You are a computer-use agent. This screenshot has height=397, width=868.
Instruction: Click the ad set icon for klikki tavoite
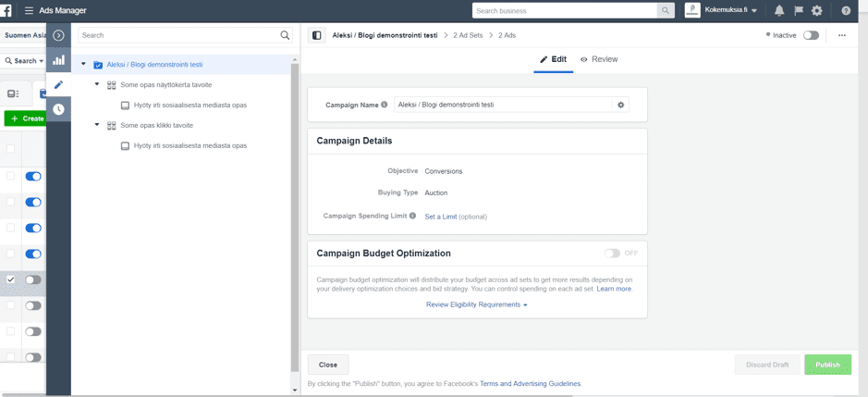tap(111, 125)
